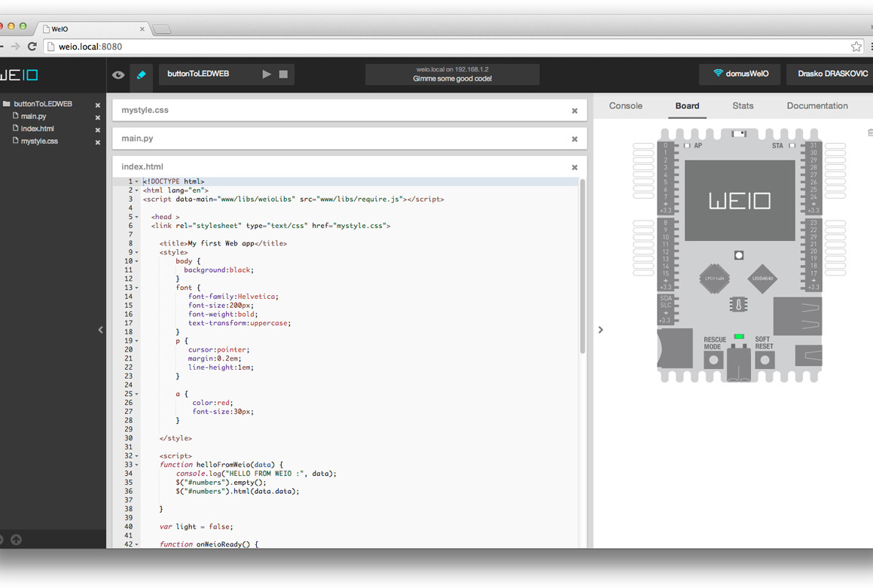873x588 pixels.
Task: Close the WeIO browser tab
Action: point(142,29)
